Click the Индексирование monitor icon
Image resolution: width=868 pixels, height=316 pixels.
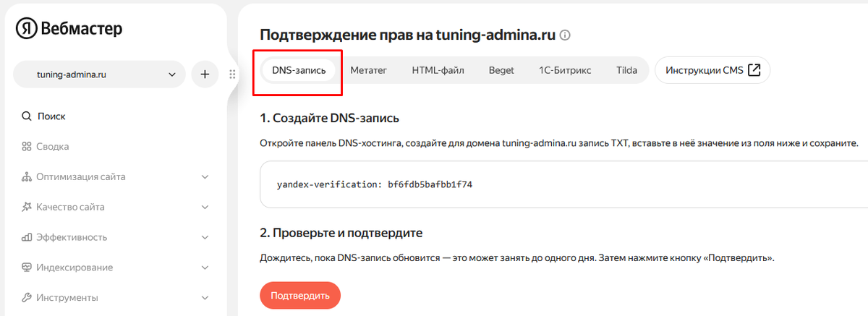click(x=26, y=268)
